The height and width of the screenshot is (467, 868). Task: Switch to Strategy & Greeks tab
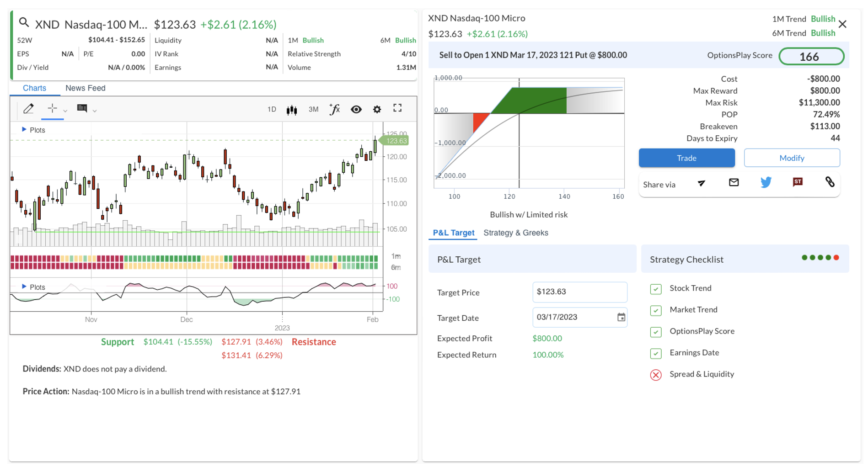(x=515, y=233)
